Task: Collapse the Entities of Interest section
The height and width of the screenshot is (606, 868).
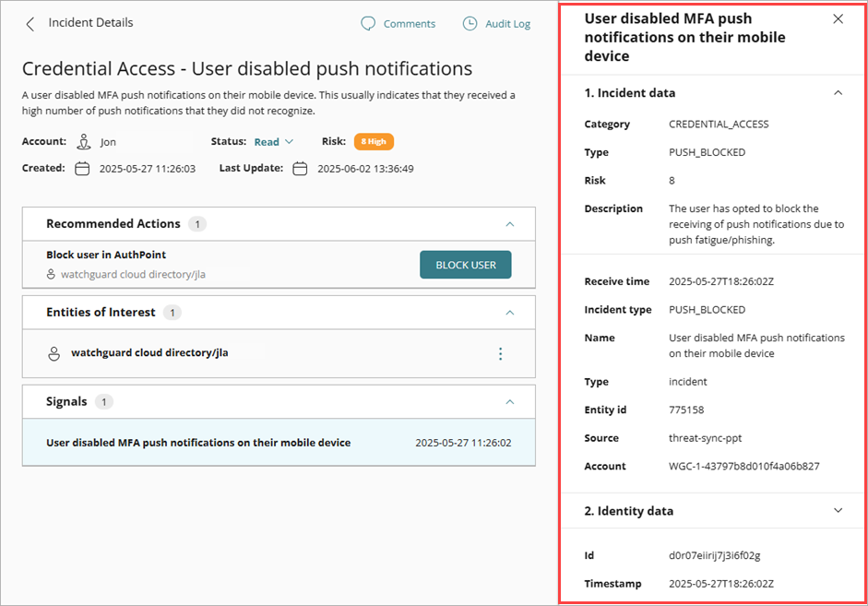Action: coord(510,313)
